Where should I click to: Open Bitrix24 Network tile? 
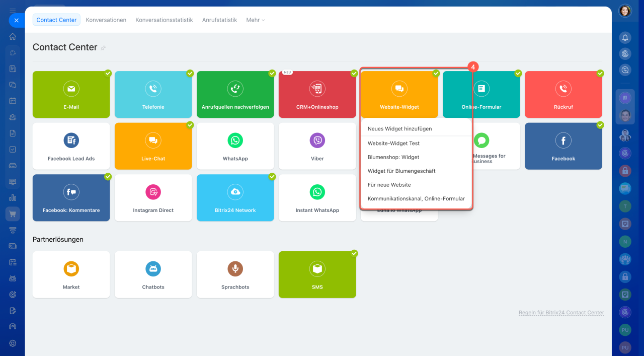[235, 197]
